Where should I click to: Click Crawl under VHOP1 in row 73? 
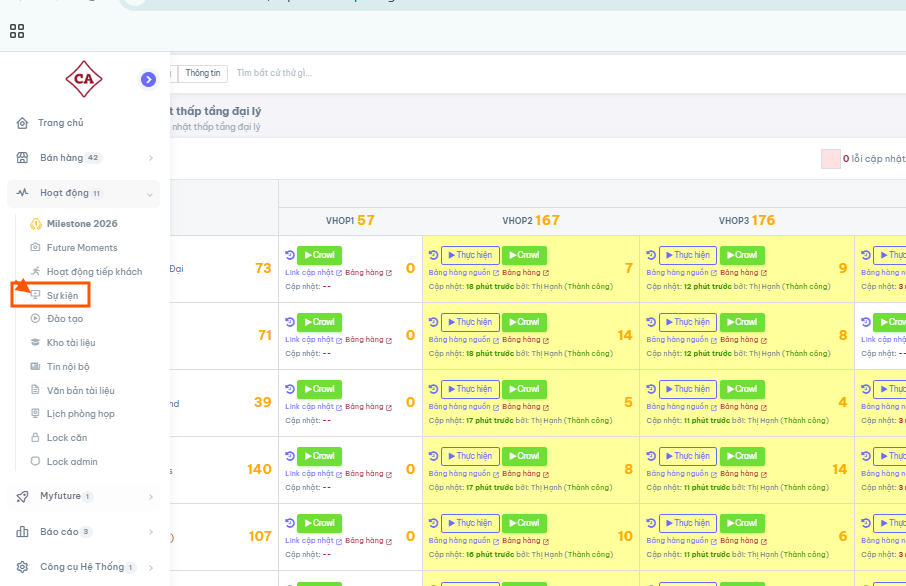(320, 255)
